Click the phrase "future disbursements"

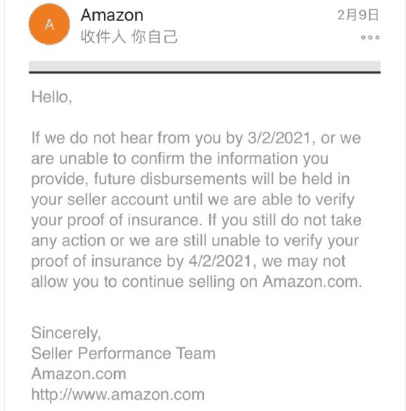pos(170,179)
